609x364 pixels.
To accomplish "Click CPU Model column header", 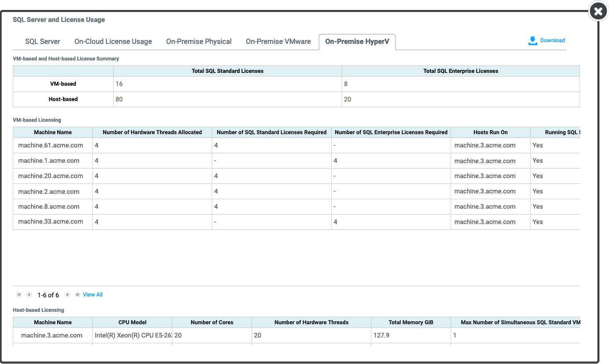I will (x=132, y=323).
